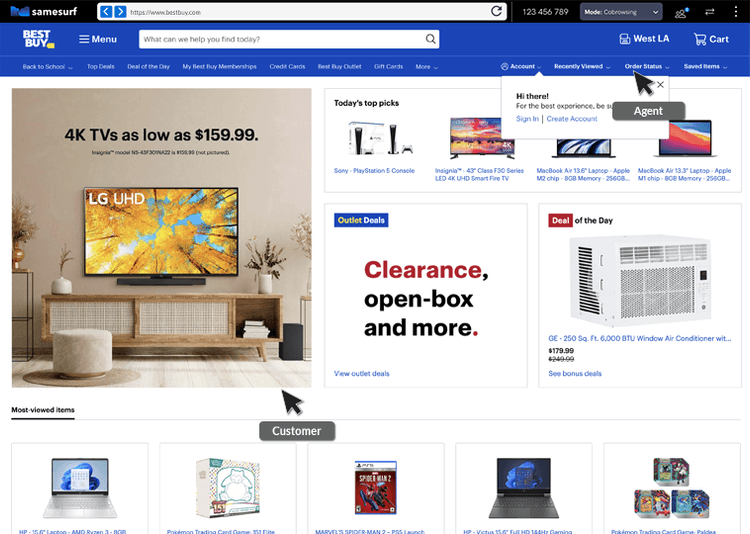The width and height of the screenshot is (750, 534).
Task: Expand the Back to School dropdown
Action: (x=47, y=67)
